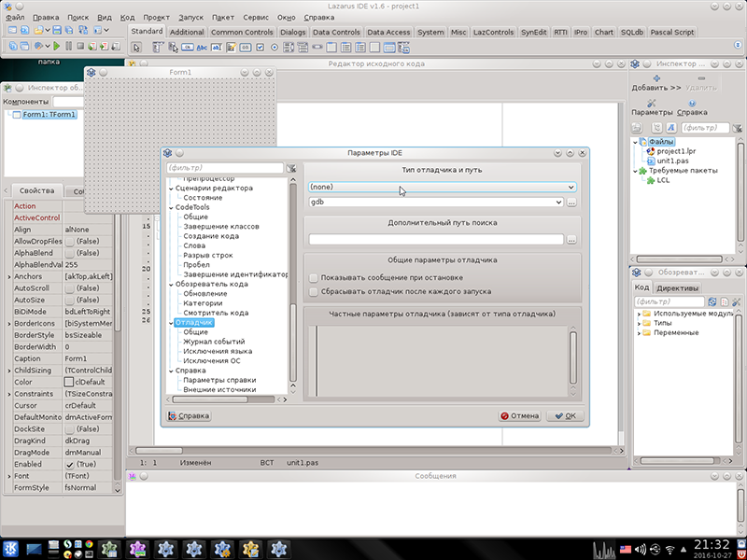Pick the TPopupMenu component icon
This screenshot has height=560, width=747.
[x=173, y=48]
